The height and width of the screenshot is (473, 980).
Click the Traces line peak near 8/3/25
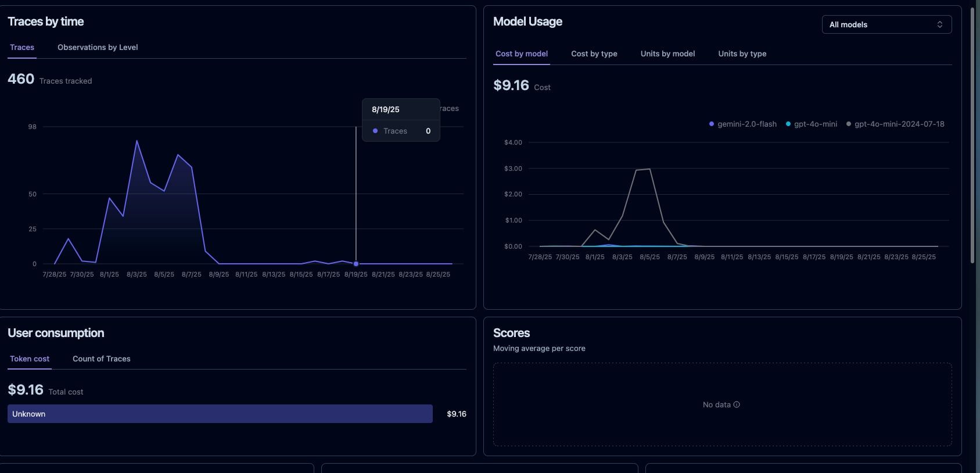coord(137,141)
